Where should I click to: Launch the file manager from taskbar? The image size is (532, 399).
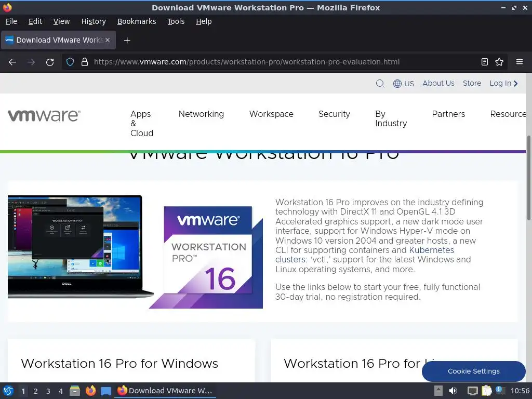pos(75,391)
